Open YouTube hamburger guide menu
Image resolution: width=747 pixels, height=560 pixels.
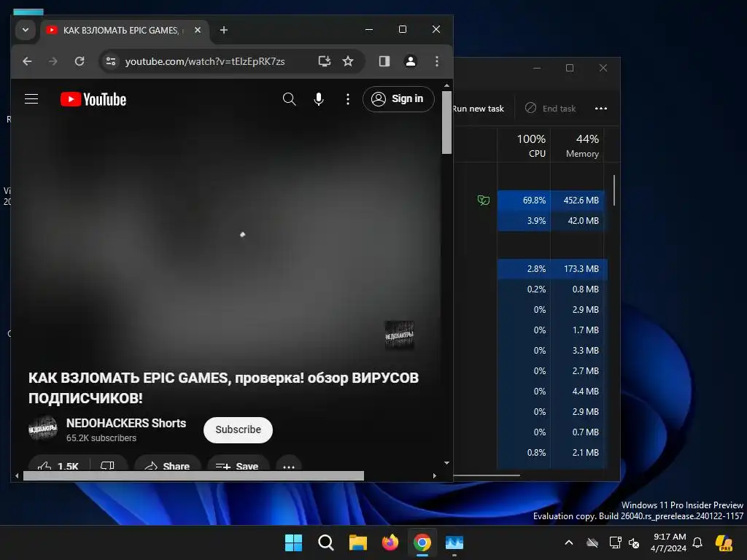[x=31, y=99]
